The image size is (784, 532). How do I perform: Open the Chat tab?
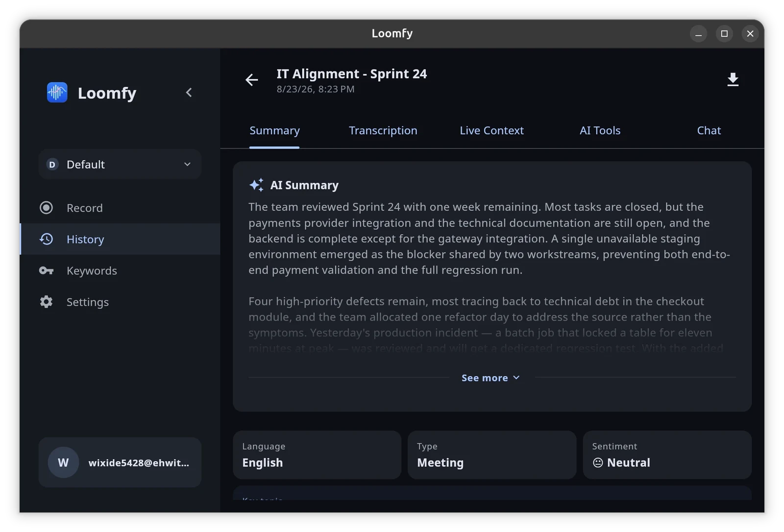pos(709,130)
